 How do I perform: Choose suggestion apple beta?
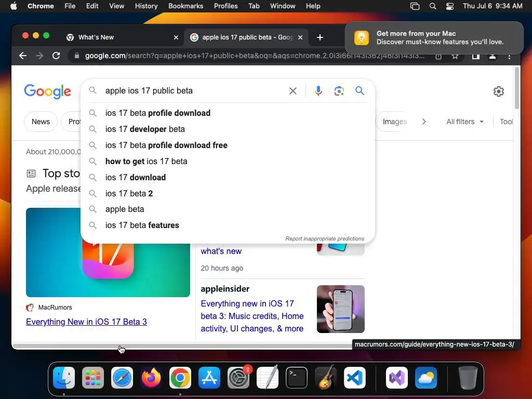click(228, 209)
